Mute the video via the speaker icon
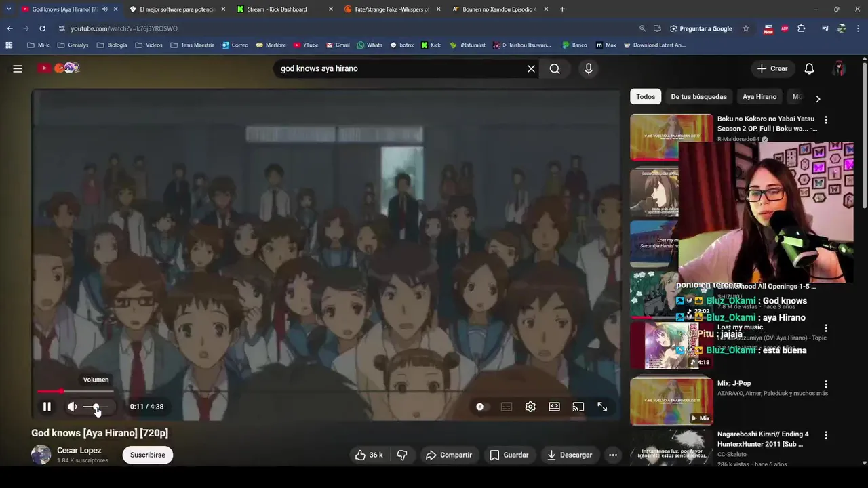The height and width of the screenshot is (488, 868). 73,407
